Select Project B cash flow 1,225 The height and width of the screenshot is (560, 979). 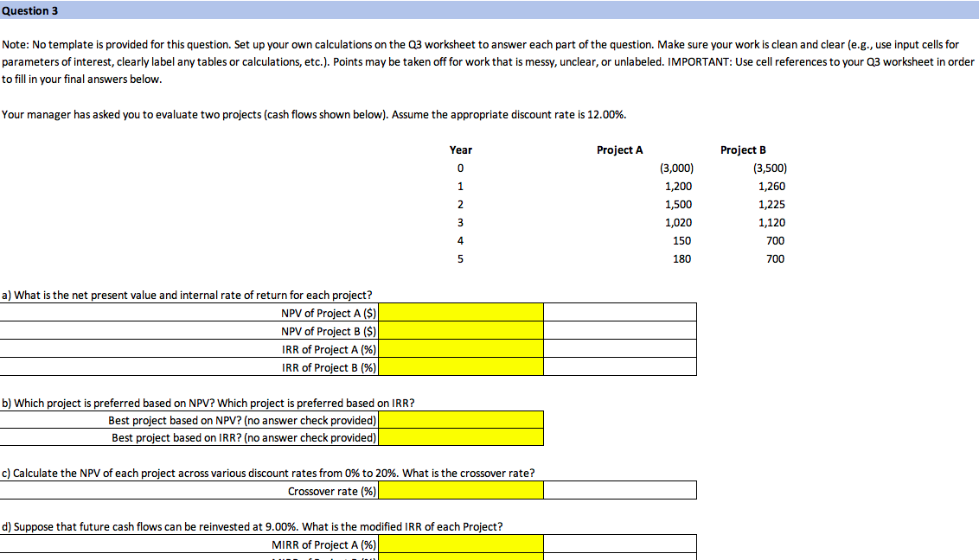pyautogui.click(x=771, y=204)
